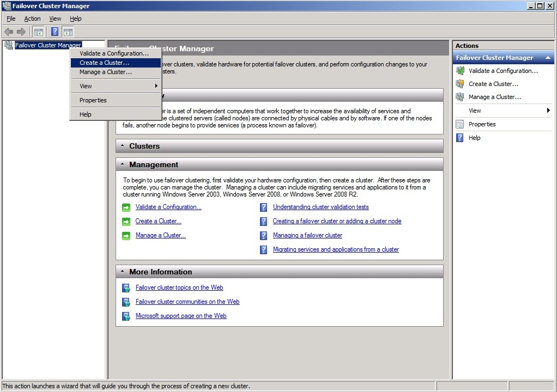Click Create a Cluster icon in Actions pane
Viewport: 557px width, 392px height.
460,84
